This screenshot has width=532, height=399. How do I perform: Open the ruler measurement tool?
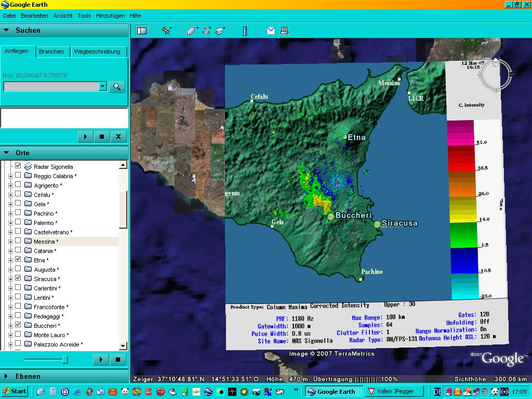245,31
